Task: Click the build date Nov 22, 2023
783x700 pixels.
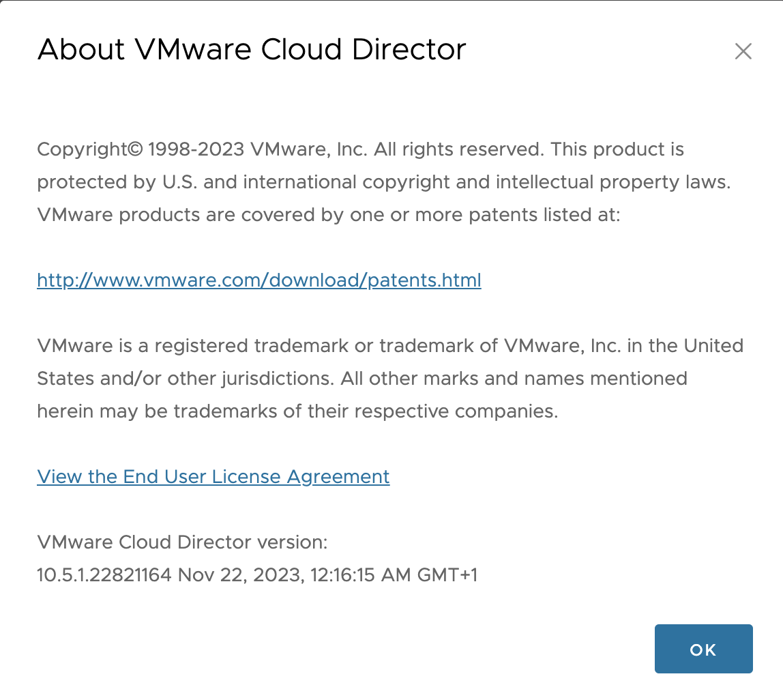Action: click(x=240, y=575)
